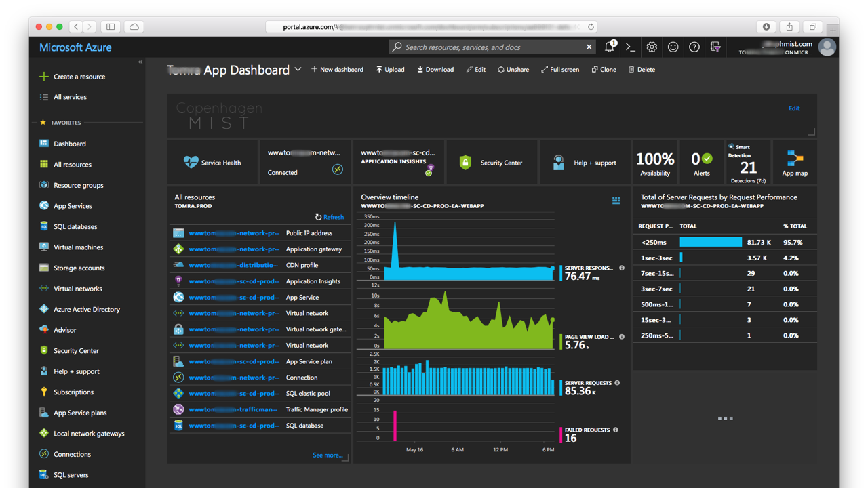Open the help question mark icon
This screenshot has width=868, height=488.
tap(694, 47)
